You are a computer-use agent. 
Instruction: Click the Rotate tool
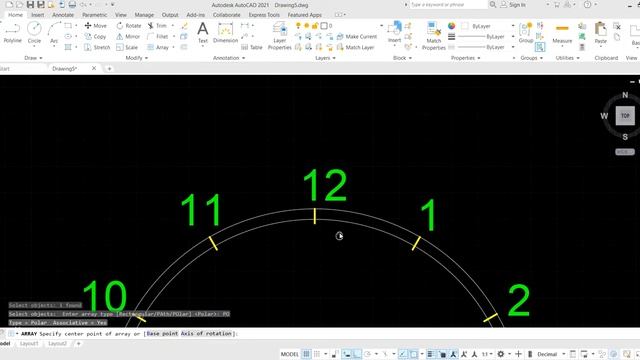(x=129, y=25)
